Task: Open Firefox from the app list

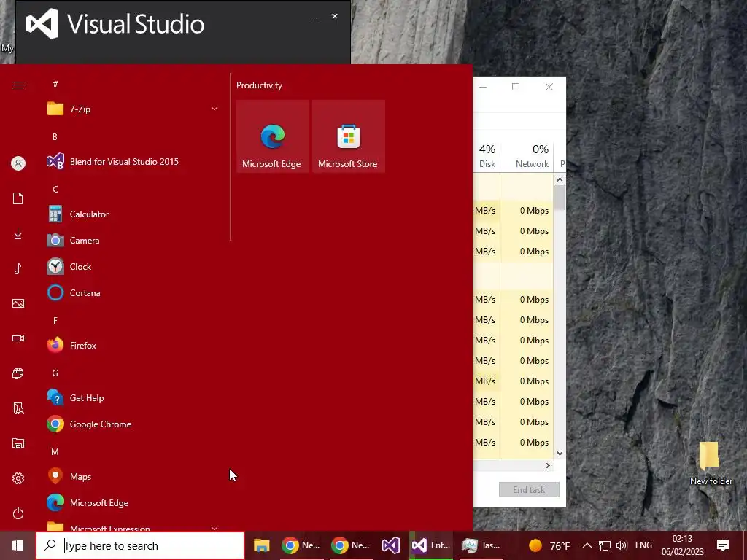Action: (134, 345)
